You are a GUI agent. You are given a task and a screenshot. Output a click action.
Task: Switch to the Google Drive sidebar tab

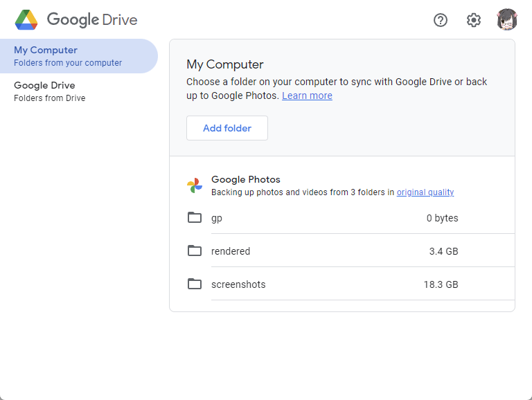[79, 91]
